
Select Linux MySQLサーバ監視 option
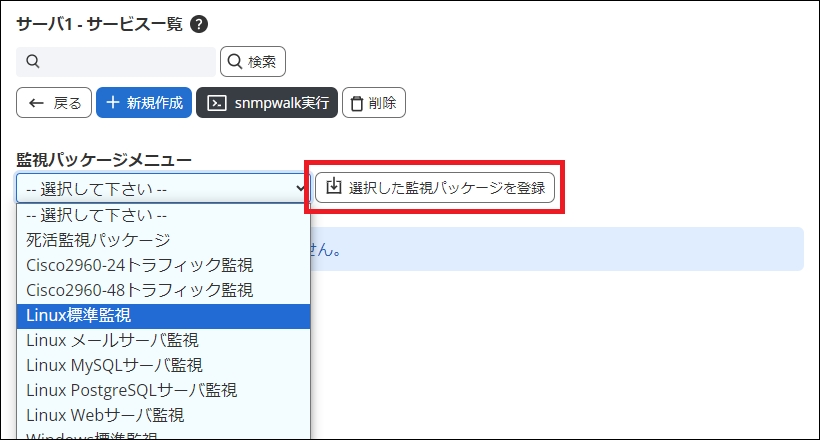click(x=114, y=365)
